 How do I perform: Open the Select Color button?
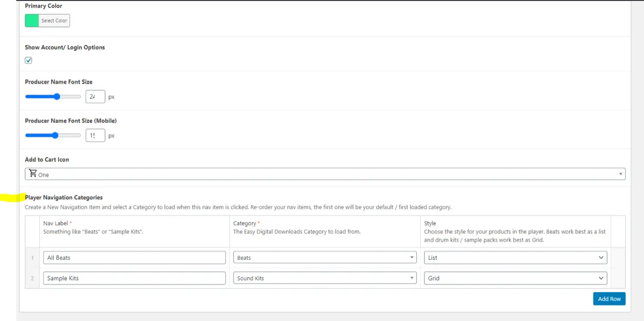(x=54, y=21)
